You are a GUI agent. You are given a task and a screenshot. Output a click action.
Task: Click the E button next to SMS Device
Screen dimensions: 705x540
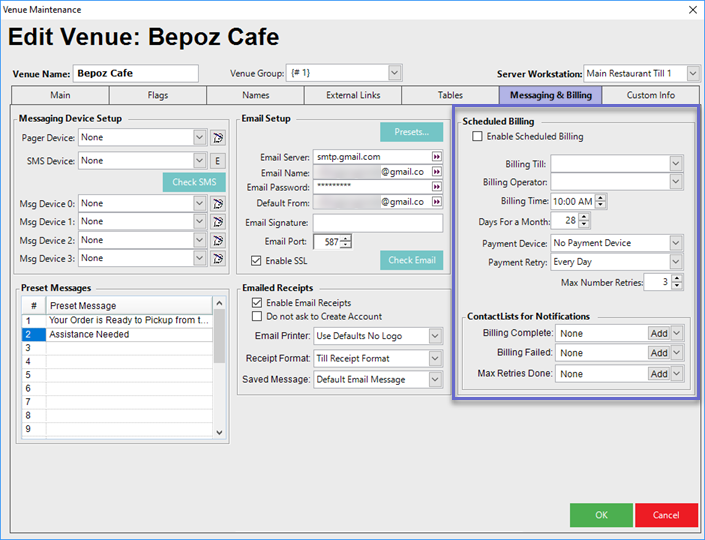tap(218, 160)
